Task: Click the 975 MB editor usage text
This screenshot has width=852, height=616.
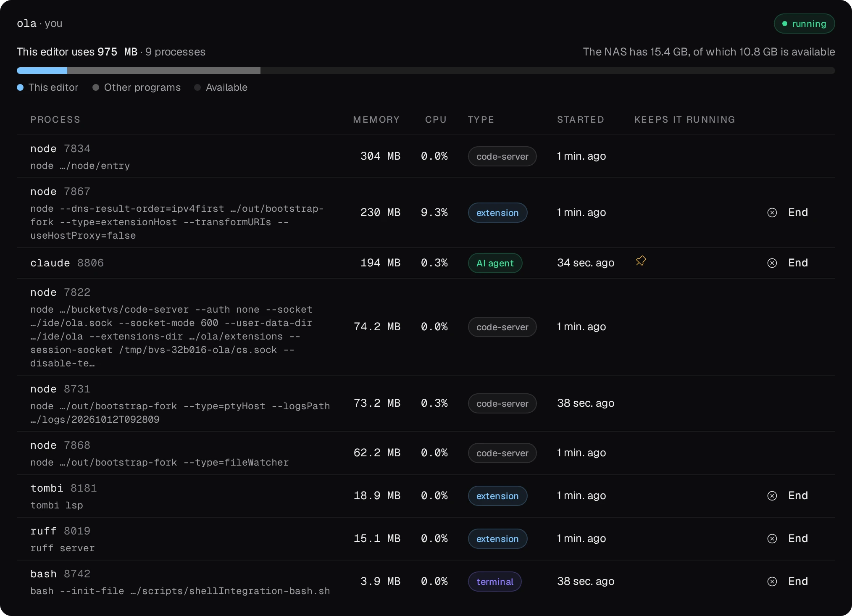Action: (118, 52)
